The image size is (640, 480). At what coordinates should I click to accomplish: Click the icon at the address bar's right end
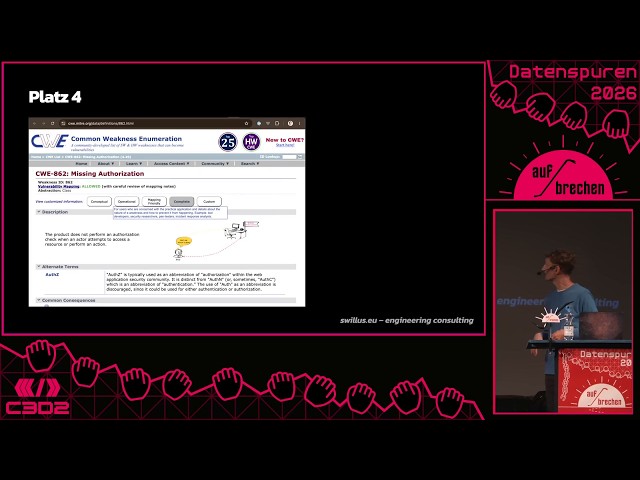coord(246,123)
